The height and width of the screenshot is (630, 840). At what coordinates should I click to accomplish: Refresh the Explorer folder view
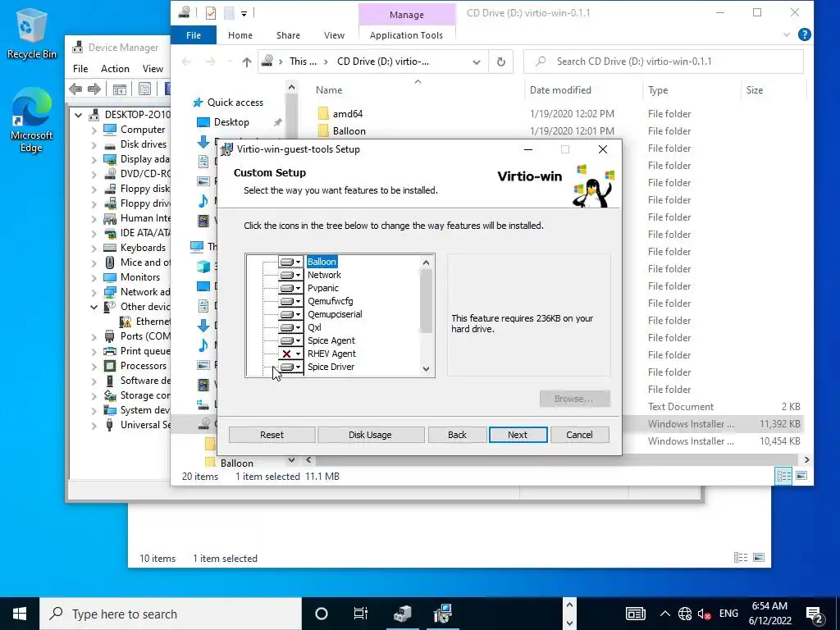[x=501, y=62]
